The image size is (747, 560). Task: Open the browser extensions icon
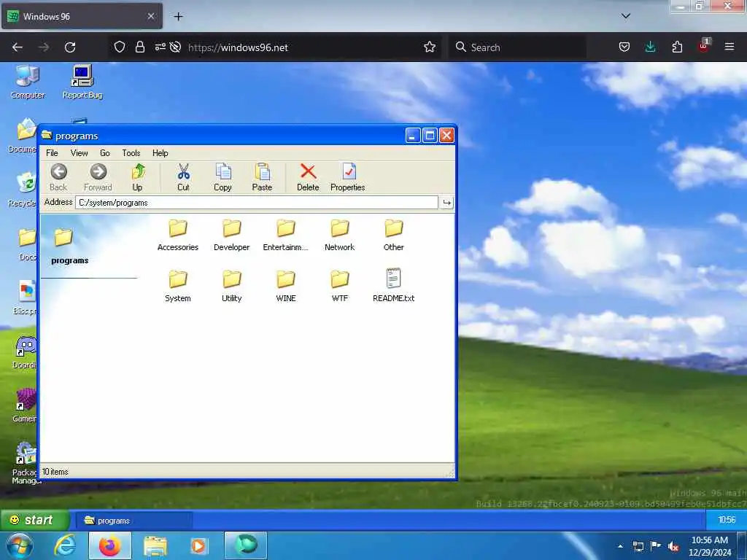(x=677, y=47)
